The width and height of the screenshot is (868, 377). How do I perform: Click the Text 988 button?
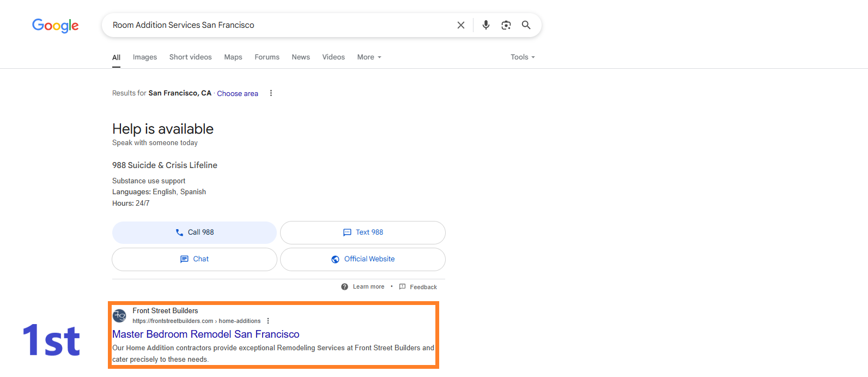[363, 232]
